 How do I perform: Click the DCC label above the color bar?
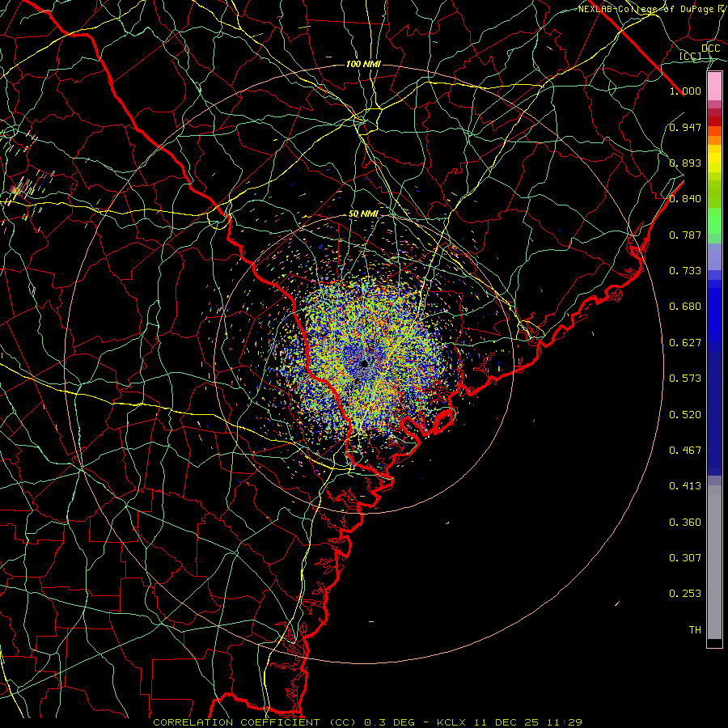[x=710, y=49]
